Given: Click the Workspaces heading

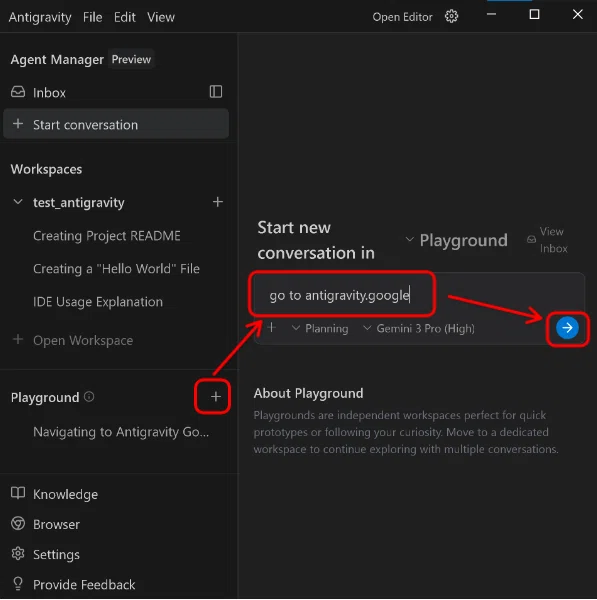Looking at the screenshot, I should (46, 169).
